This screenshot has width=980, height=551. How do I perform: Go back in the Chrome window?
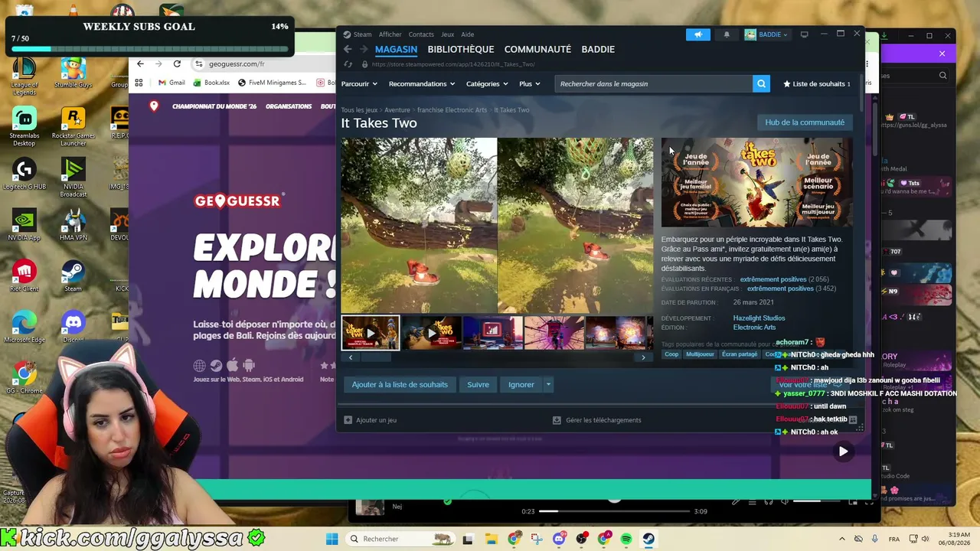(x=140, y=64)
